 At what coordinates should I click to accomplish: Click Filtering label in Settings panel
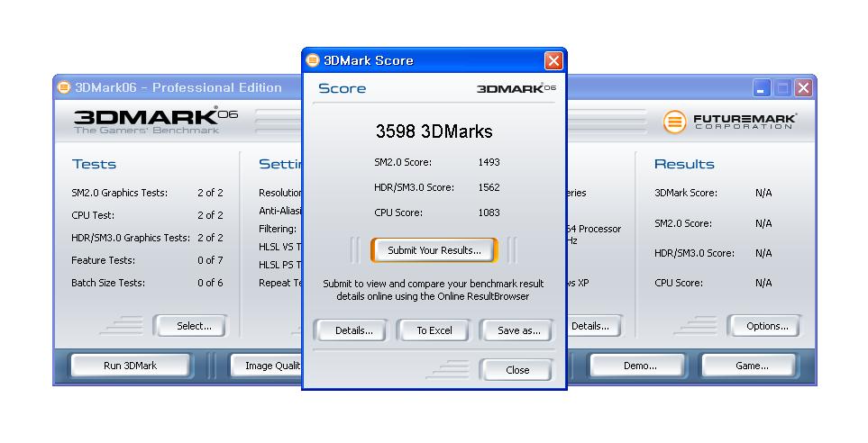tap(278, 229)
